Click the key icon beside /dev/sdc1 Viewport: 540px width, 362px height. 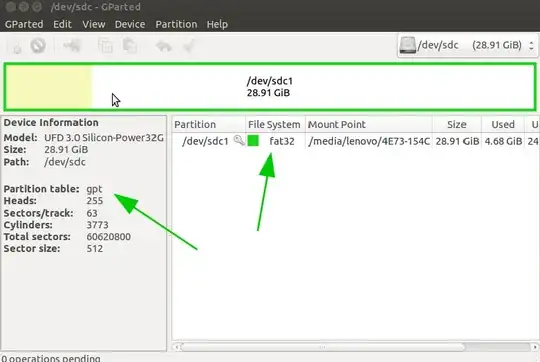[x=239, y=141]
